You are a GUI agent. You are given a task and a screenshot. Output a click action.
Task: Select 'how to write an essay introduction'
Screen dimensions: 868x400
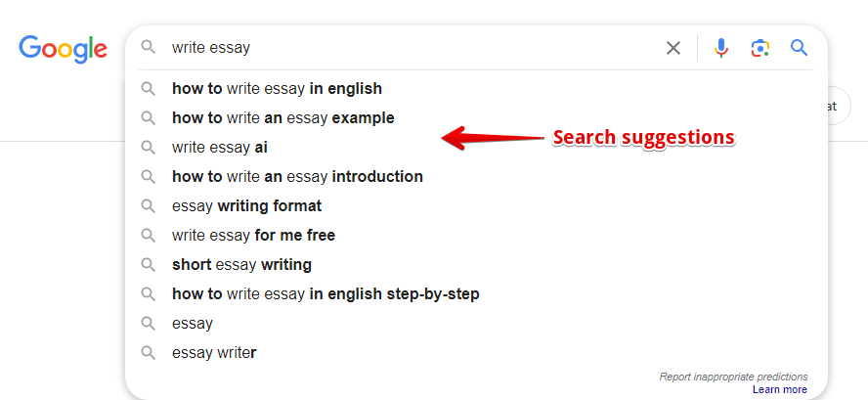[x=297, y=177]
